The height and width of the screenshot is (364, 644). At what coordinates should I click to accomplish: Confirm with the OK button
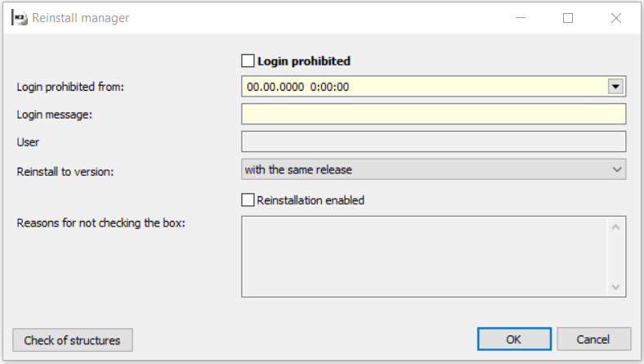(x=513, y=339)
